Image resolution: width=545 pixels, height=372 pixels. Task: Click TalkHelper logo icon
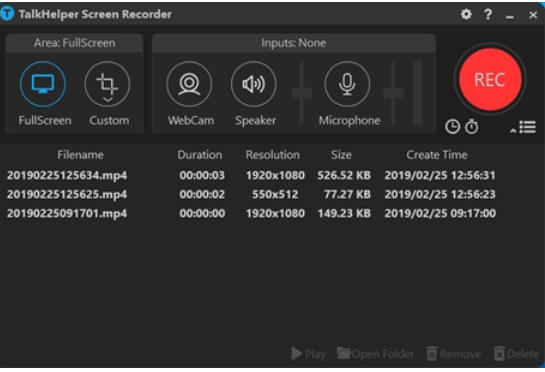[7, 14]
